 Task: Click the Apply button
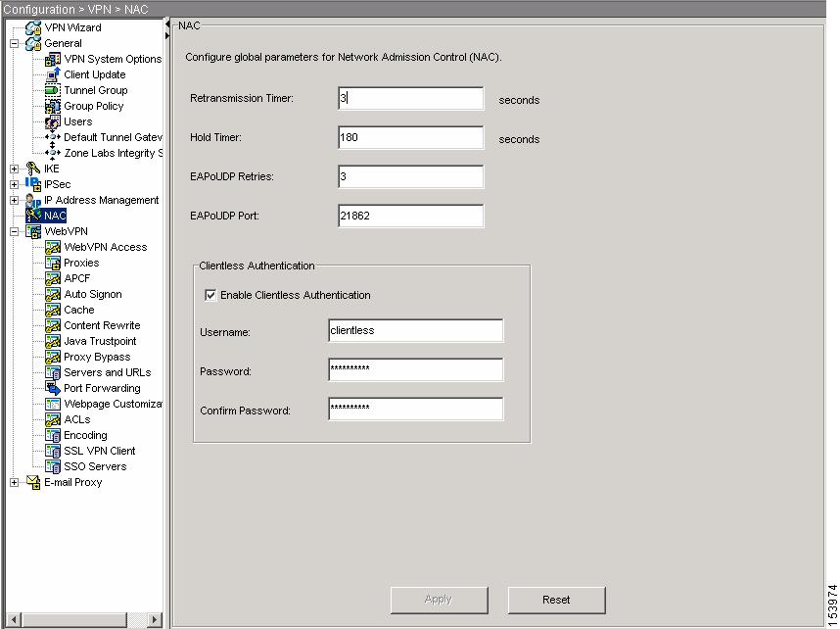click(439, 600)
